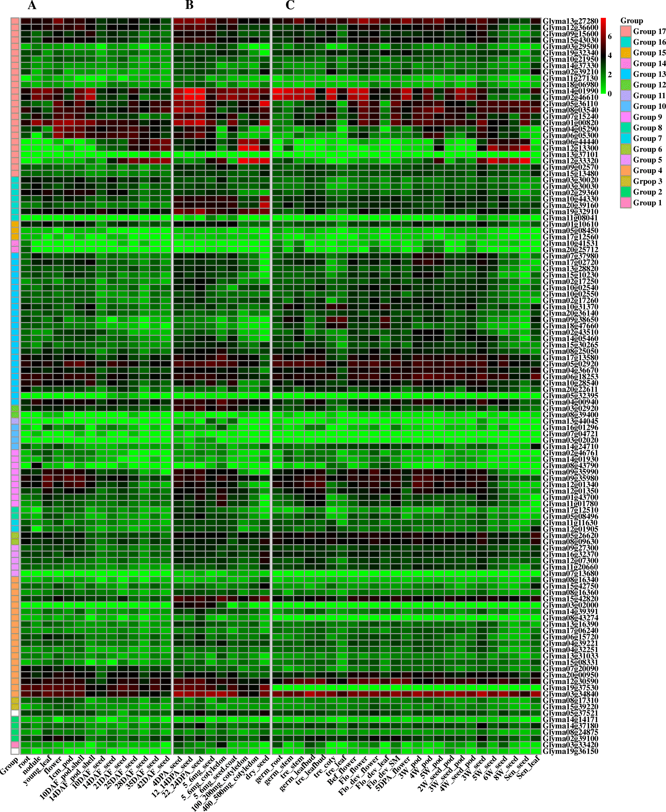The height and width of the screenshot is (812, 666).
Task: Select gene label Glyma05g37521
Action: coord(571,713)
